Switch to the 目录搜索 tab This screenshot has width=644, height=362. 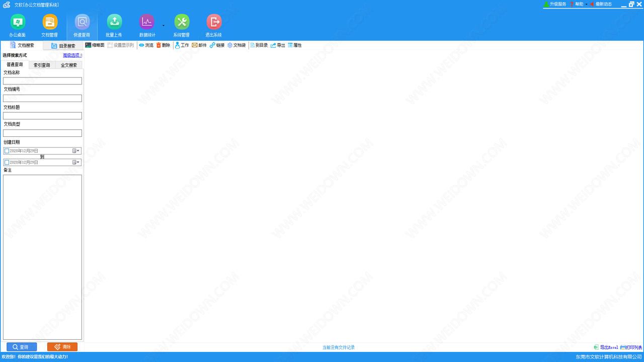(63, 46)
